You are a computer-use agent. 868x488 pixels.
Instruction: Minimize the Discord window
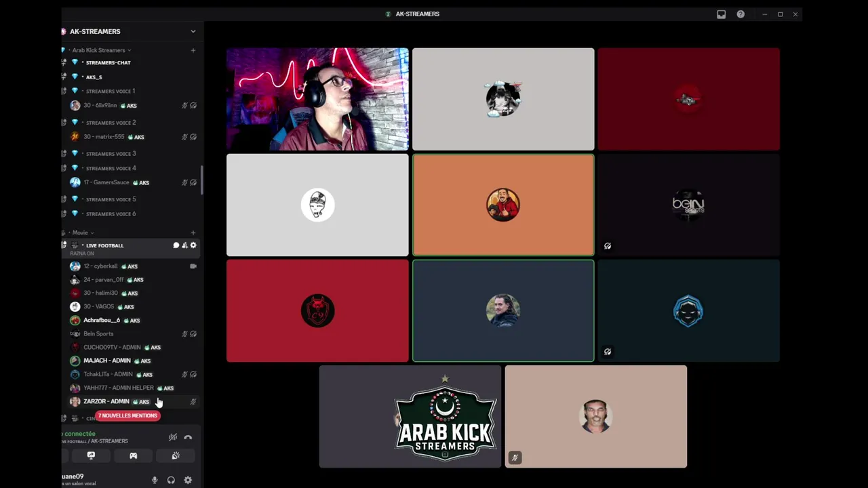tap(764, 14)
